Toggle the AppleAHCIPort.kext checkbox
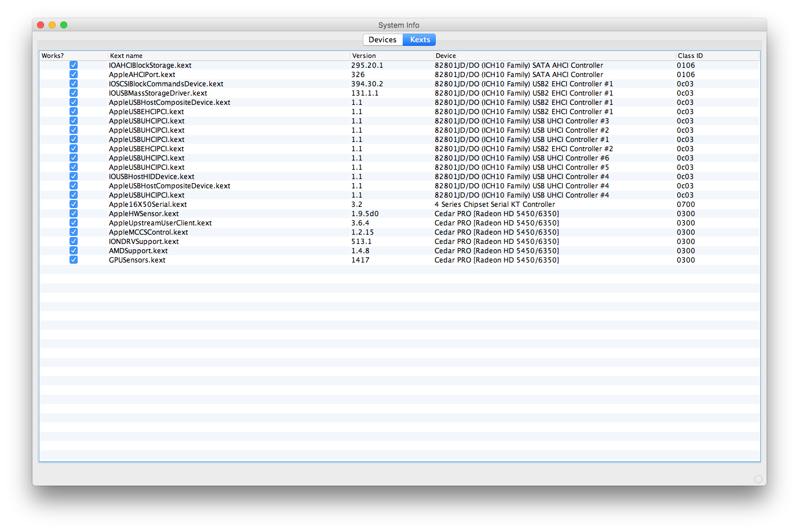Image resolution: width=799 pixels, height=532 pixels. (x=74, y=75)
